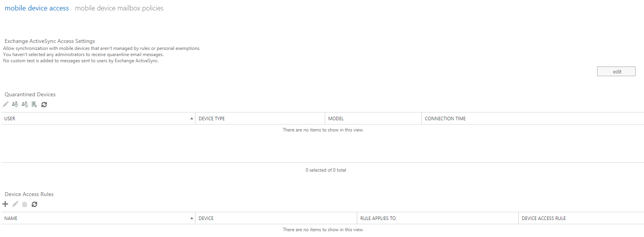Click the DEVICE ACCESS RULE column header

[581, 218]
